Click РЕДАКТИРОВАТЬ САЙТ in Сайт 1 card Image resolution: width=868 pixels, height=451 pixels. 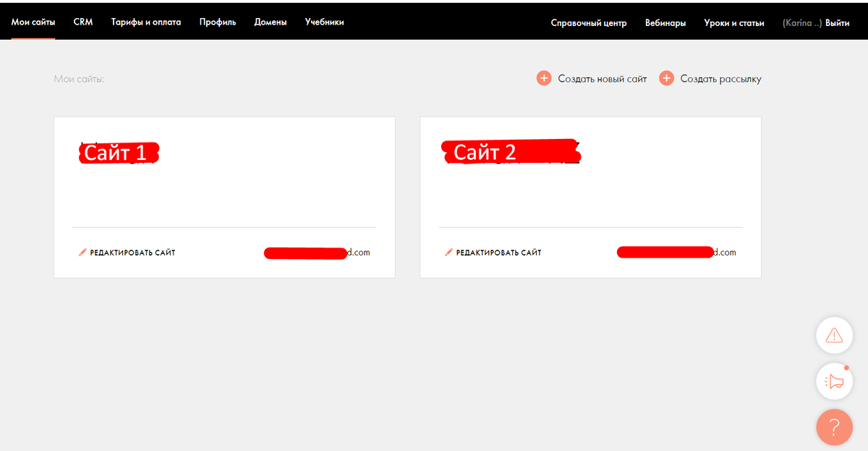[x=132, y=253]
